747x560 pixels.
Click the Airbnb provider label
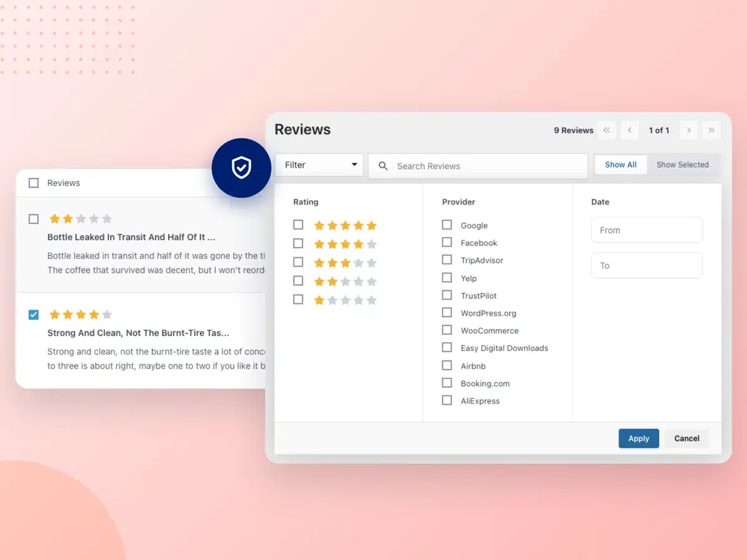click(473, 366)
